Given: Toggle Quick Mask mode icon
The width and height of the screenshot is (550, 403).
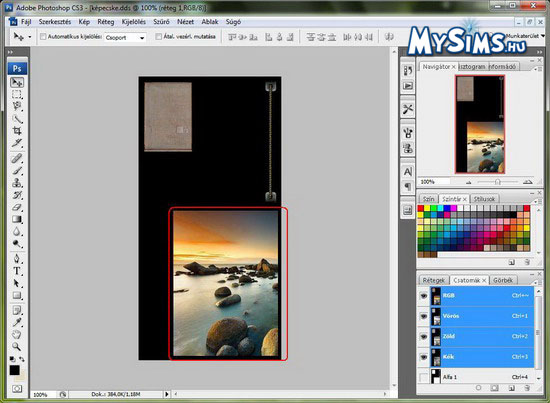Looking at the screenshot, I should click(16, 389).
